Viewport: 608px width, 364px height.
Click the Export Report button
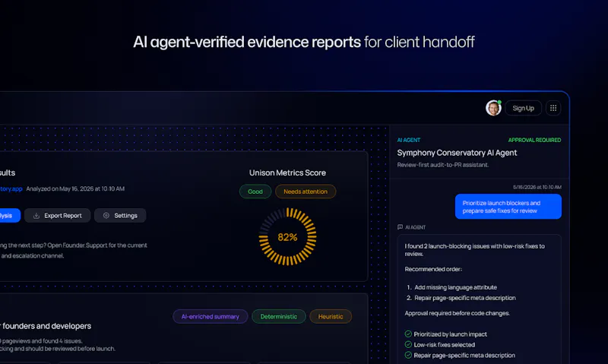[x=58, y=216]
